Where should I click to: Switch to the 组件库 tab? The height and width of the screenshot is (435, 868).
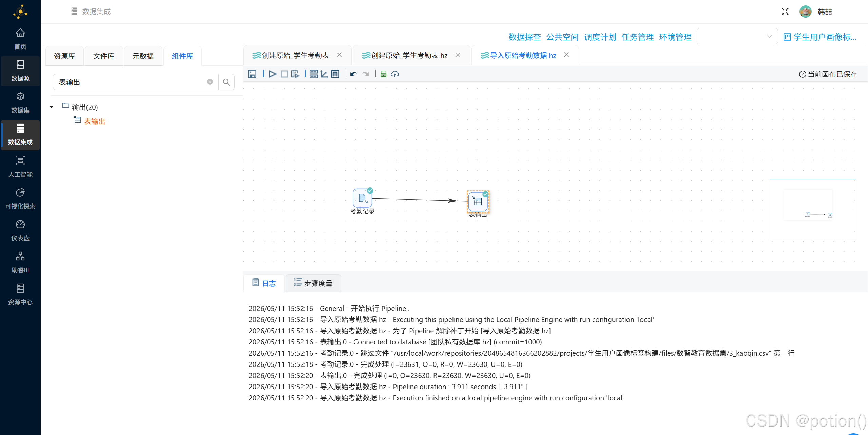[182, 56]
